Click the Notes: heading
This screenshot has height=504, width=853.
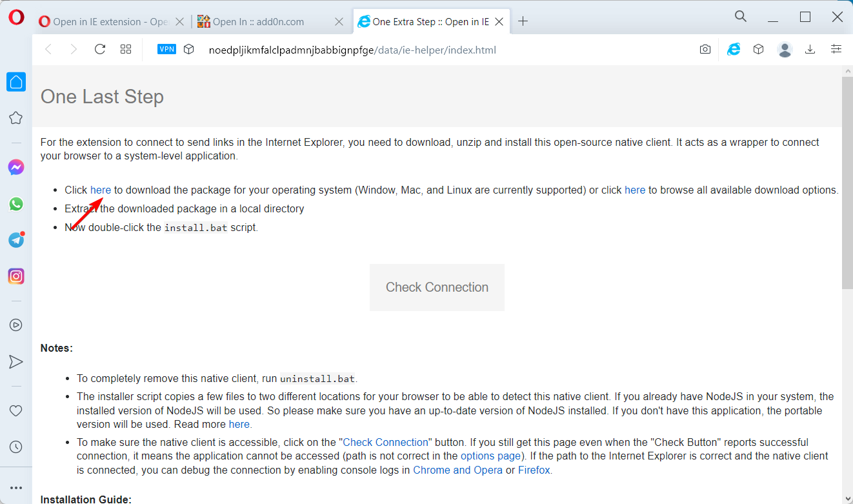[57, 348]
